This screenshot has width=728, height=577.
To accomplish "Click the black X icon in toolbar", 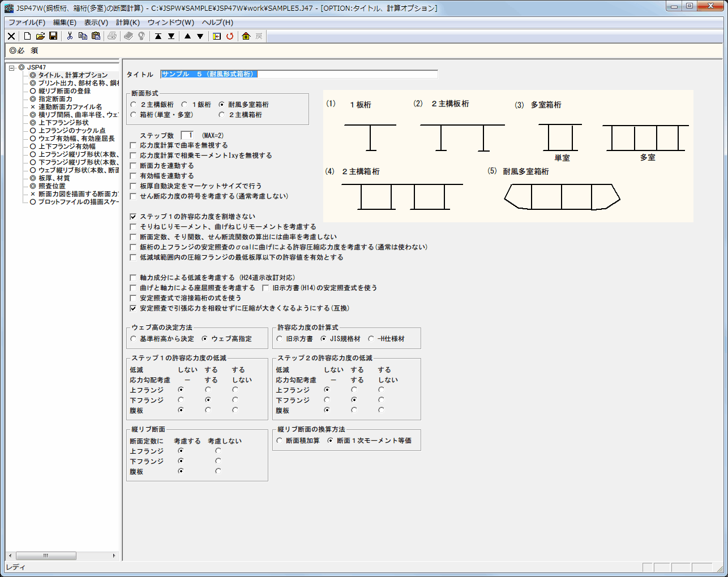I will click(x=11, y=36).
